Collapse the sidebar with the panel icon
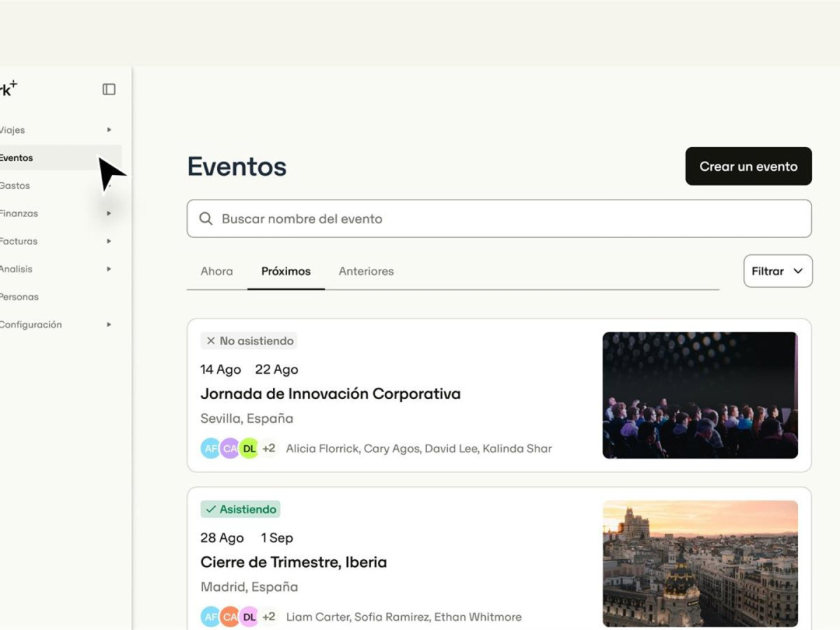 click(x=109, y=89)
